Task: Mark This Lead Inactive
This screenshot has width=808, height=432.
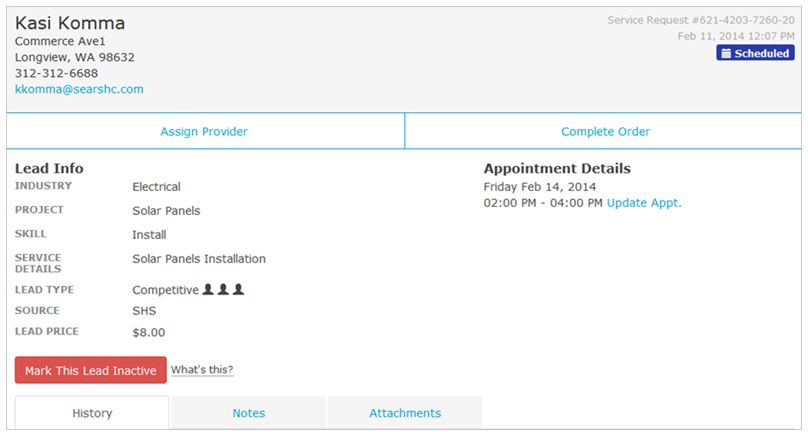Action: click(x=91, y=370)
